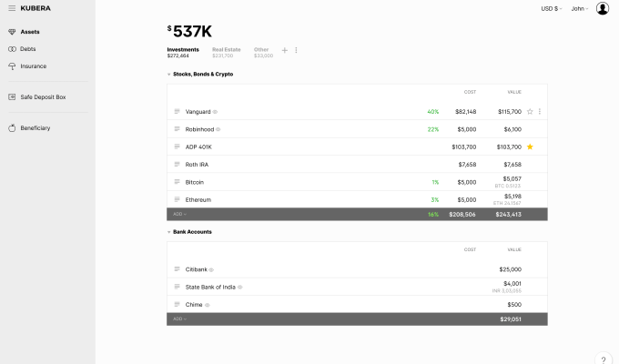Click the link icon beside Vanguard
This screenshot has height=364, width=619.
tap(215, 112)
